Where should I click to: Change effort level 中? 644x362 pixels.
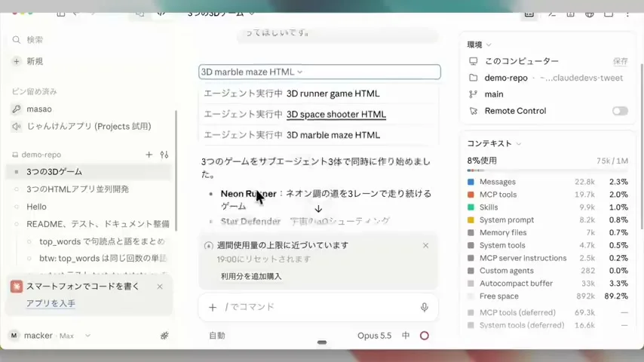point(406,336)
